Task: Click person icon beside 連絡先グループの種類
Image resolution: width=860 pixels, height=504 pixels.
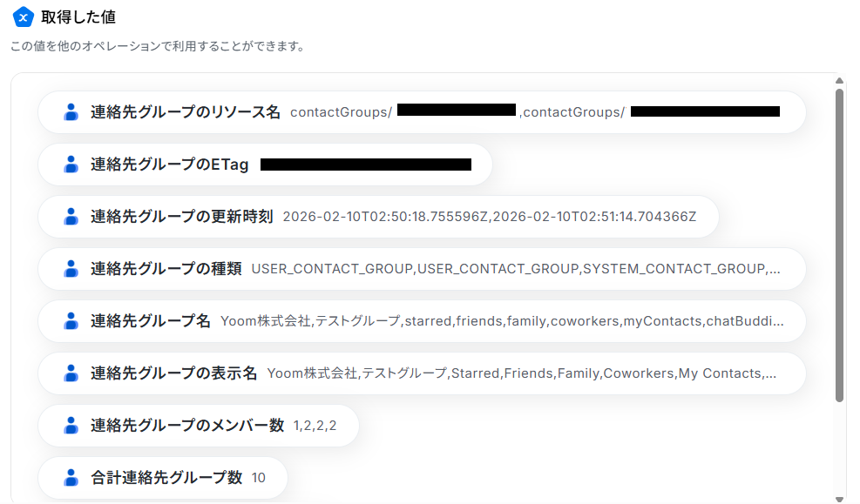Action: pos(71,269)
